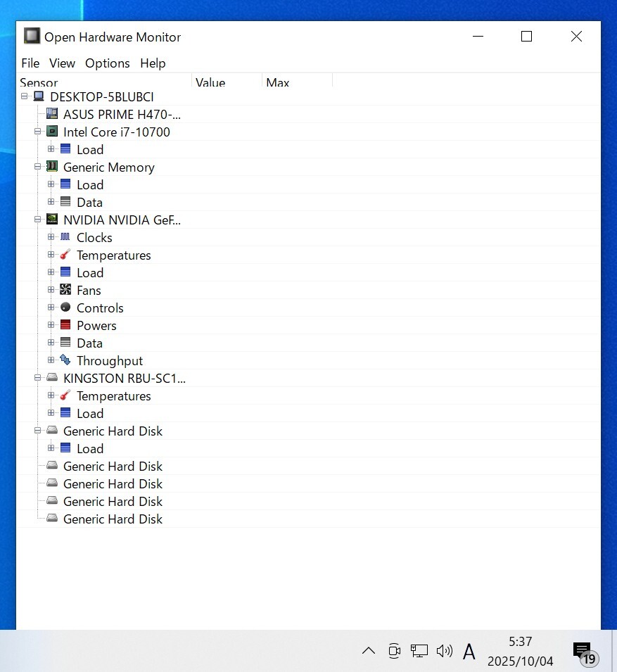Collapse the DESKTOP-5BLUBCI root node
617x672 pixels.
(x=25, y=96)
